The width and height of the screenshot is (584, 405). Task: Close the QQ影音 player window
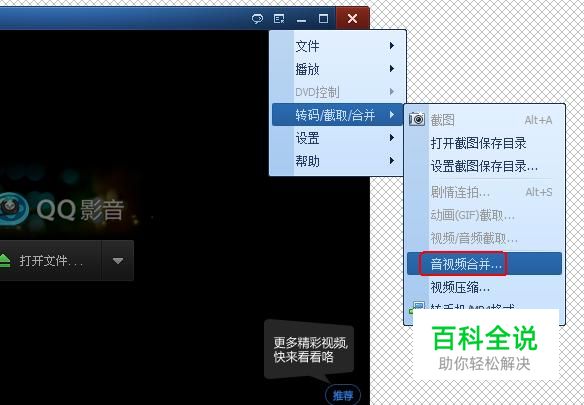coord(352,18)
